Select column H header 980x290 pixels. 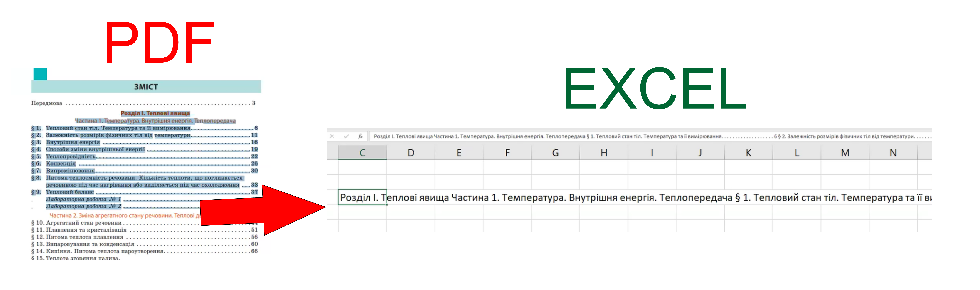point(604,153)
